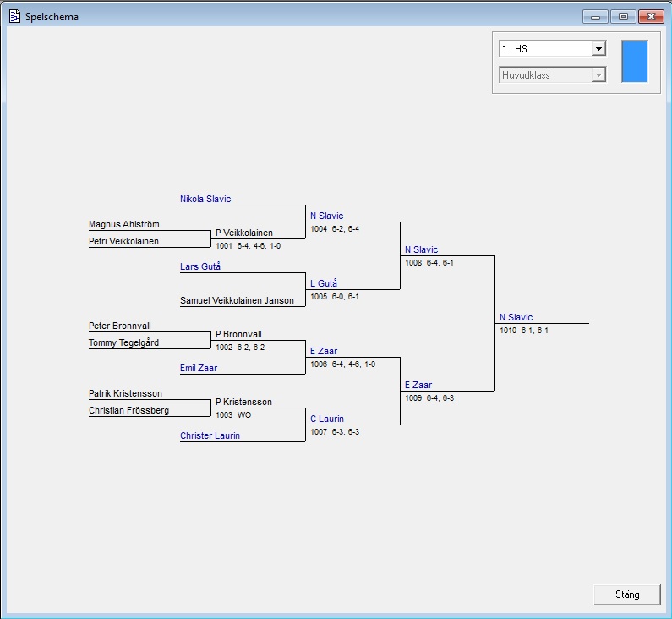
Task: Click C Laurin winner of match 1007
Action: [x=326, y=419]
